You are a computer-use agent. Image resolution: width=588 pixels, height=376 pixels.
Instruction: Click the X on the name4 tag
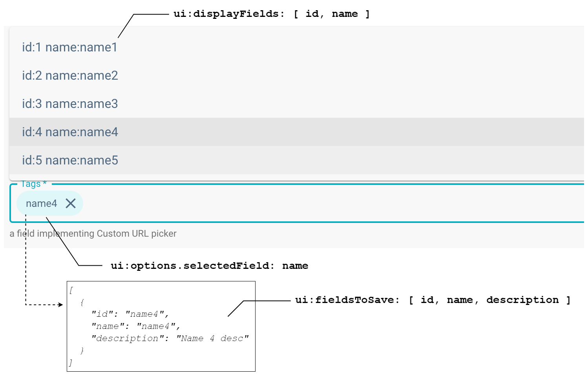coord(71,203)
